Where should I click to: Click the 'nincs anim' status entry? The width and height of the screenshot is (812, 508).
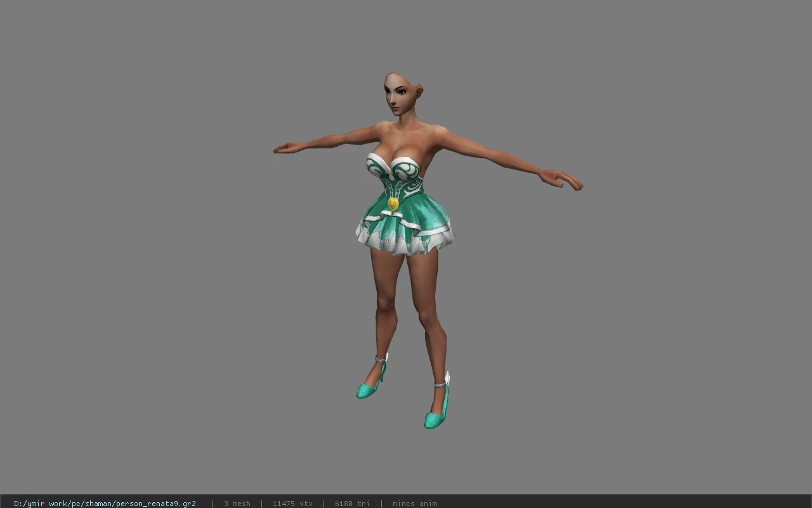415,504
